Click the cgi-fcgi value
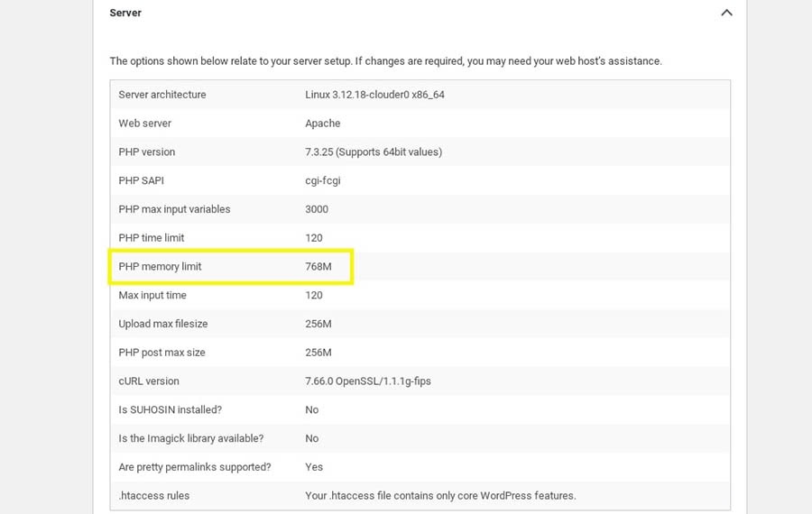The width and height of the screenshot is (812, 514). click(323, 180)
